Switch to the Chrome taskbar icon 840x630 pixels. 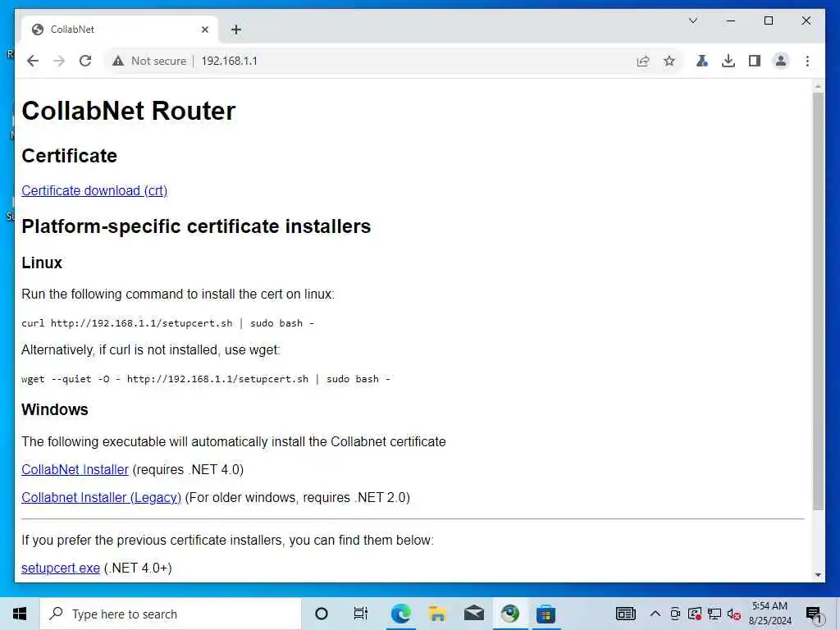[510, 614]
